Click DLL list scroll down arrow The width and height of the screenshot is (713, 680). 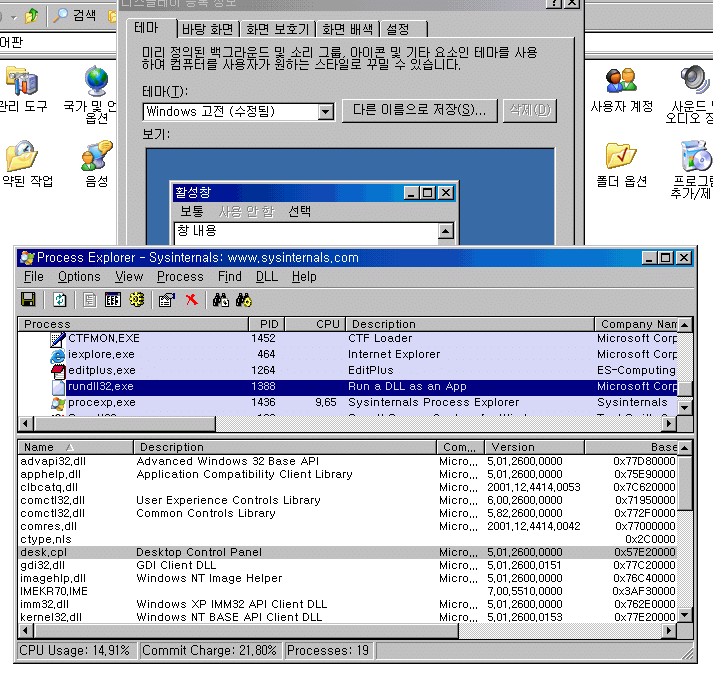click(685, 615)
